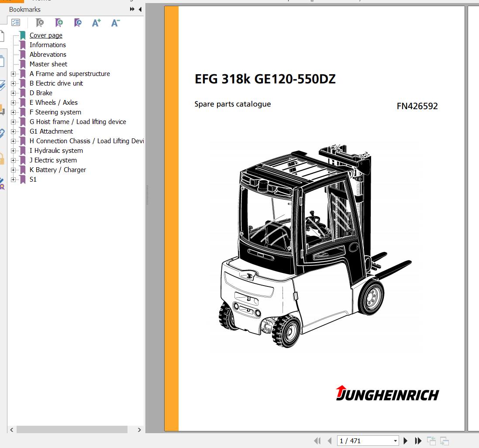Expand the A Frame and superstructure bookmark
This screenshot has height=448, width=479.
13,74
